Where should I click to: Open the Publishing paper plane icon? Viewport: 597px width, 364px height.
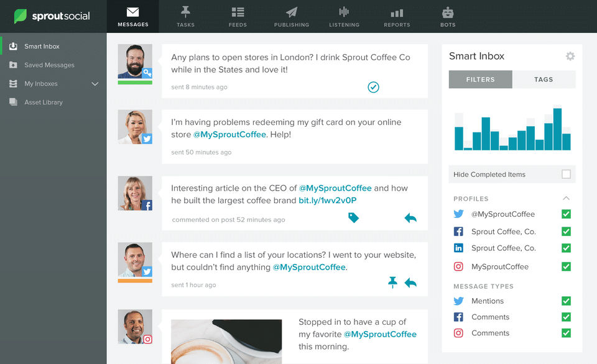(x=292, y=12)
